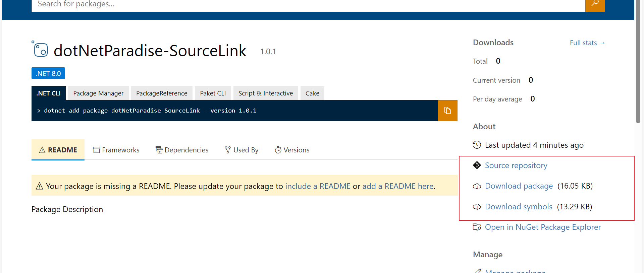Image resolution: width=644 pixels, height=273 pixels.
Task: Click the version number 1.0.1
Action: (x=268, y=52)
